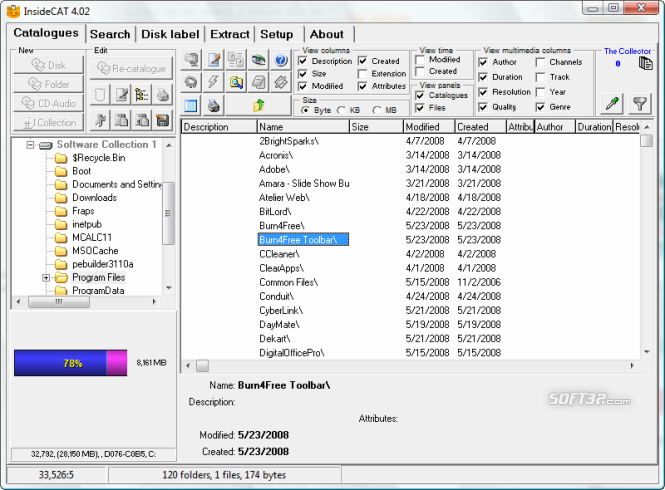Click the eye view icon in toolbar

pyautogui.click(x=260, y=61)
